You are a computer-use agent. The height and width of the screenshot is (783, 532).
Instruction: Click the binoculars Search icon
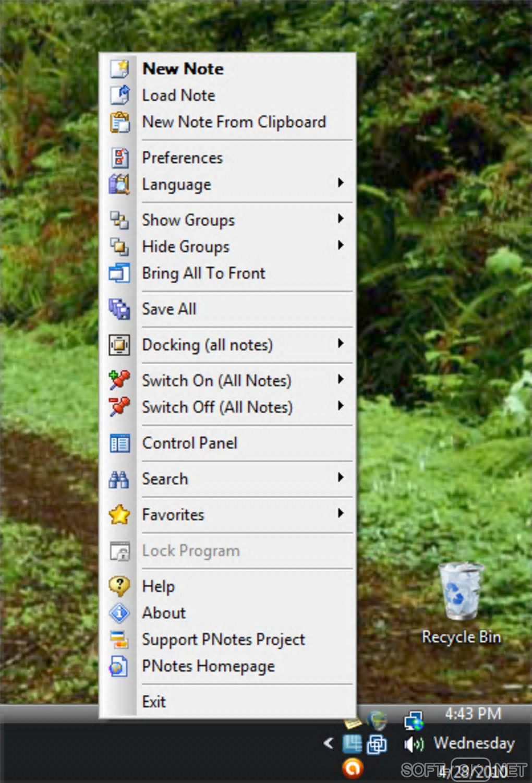(119, 479)
